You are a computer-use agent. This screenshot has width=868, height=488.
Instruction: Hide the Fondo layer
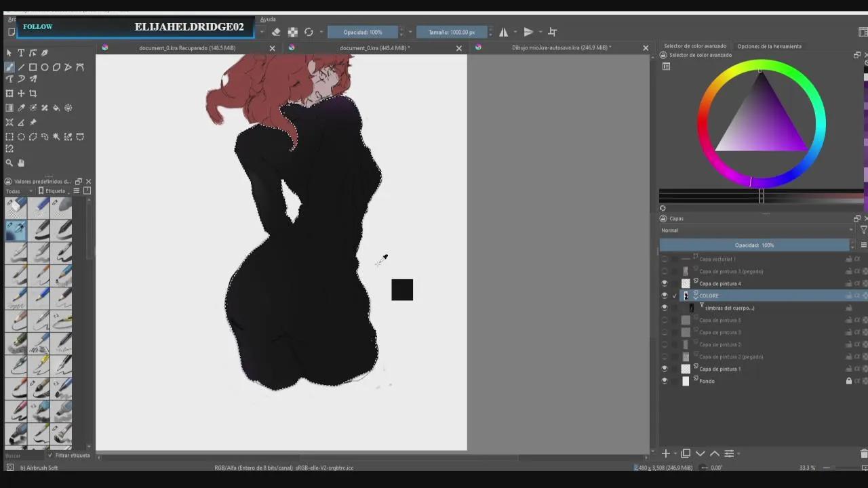665,381
